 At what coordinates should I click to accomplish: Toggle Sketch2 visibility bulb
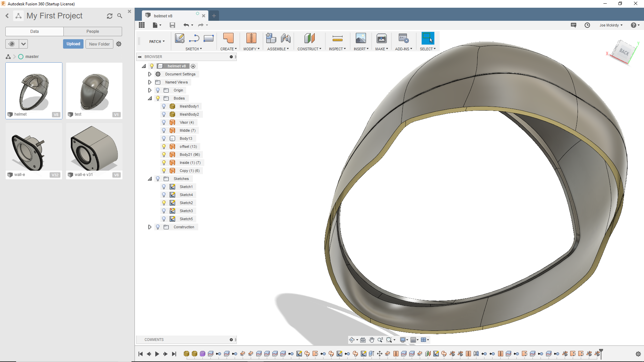tap(164, 203)
